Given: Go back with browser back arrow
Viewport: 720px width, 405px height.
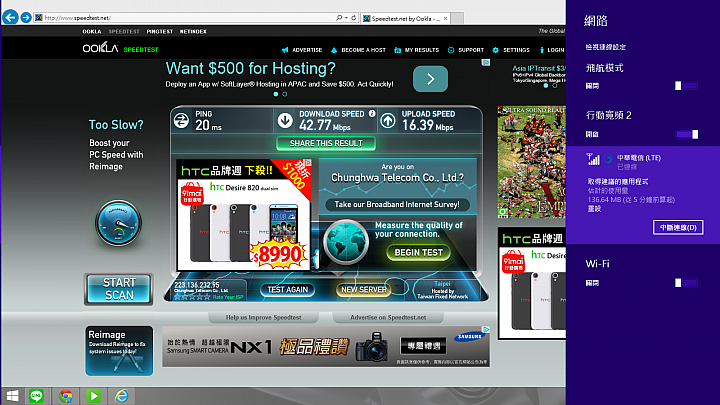Looking at the screenshot, I should tap(10, 17).
